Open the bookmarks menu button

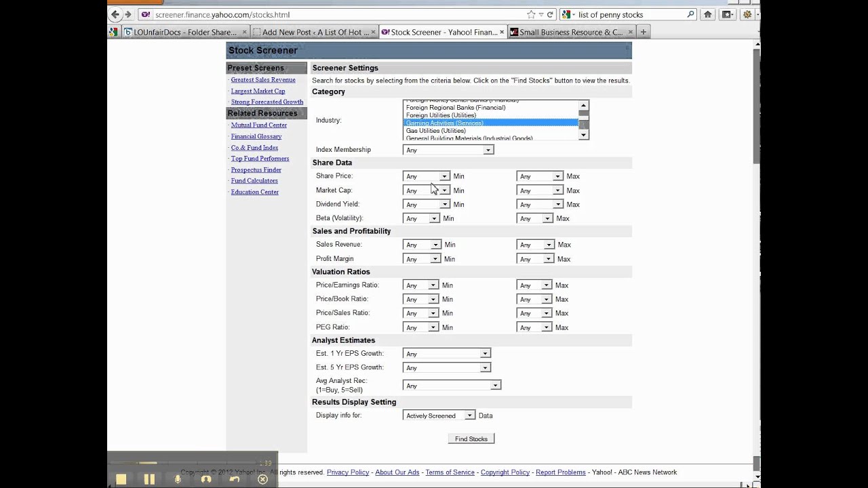pyautogui.click(x=728, y=14)
